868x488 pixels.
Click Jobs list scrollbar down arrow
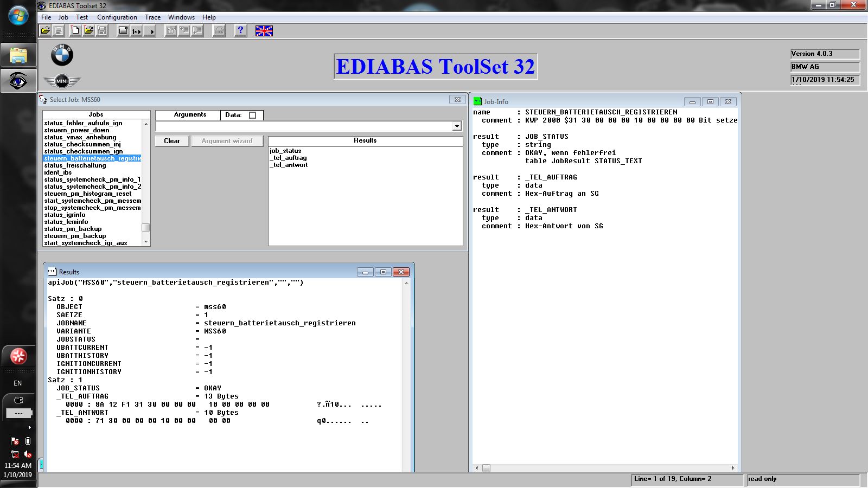[146, 241]
